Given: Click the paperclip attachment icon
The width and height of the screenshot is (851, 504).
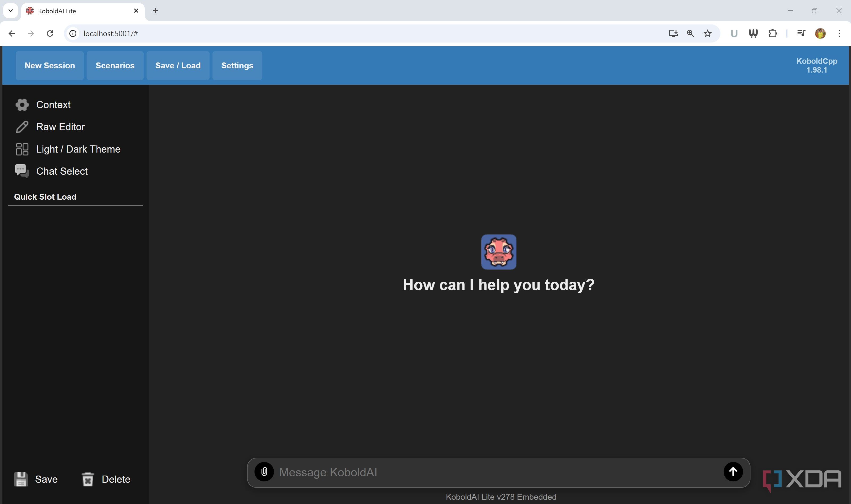Looking at the screenshot, I should click(x=264, y=472).
